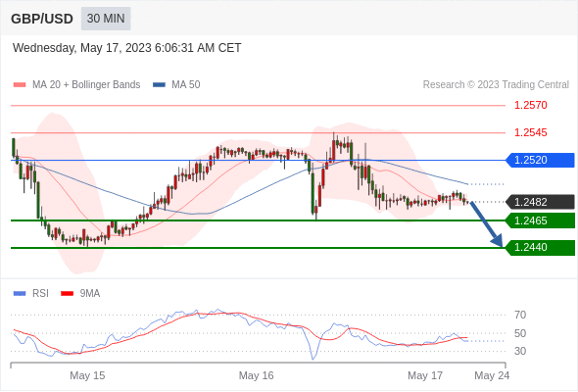Open the Research © 2023 Trading Central credit
This screenshot has height=392, width=578.
tap(496, 85)
